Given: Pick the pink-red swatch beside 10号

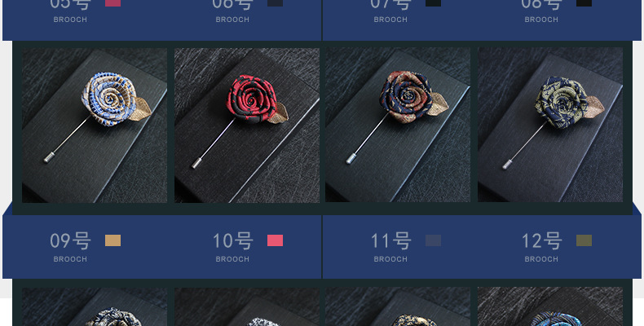Looking at the screenshot, I should click(x=276, y=240).
